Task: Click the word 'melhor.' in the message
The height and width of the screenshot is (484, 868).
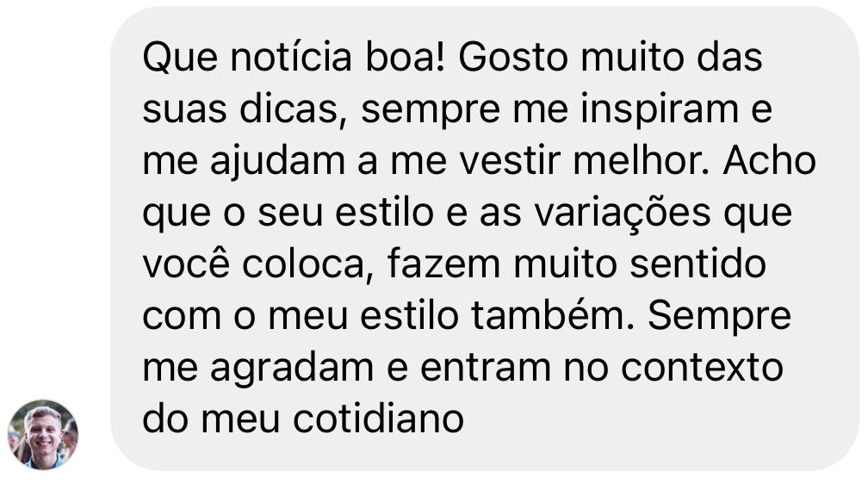Action: 641,160
